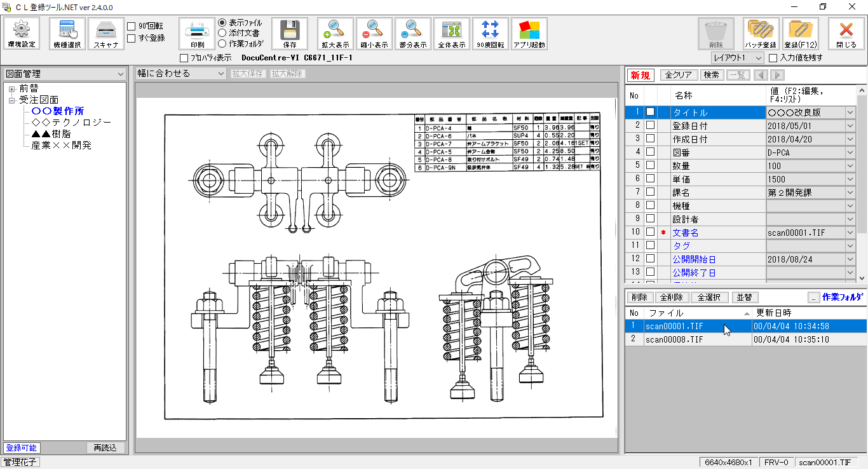Image resolution: width=868 pixels, height=469 pixels.
Task: Browse work folder with ... button
Action: coord(814,297)
